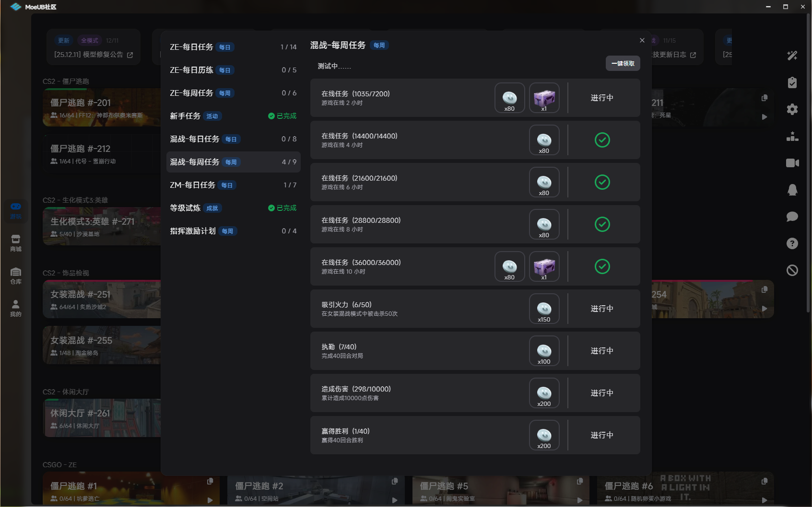The image size is (812, 507).
Task: Open the 仓库 inventory in left sidebar
Action: click(16, 276)
